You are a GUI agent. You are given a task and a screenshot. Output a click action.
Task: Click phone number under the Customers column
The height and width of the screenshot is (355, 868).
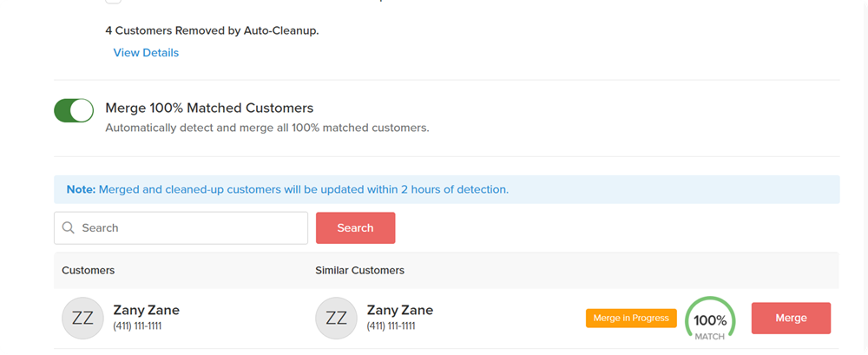pyautogui.click(x=137, y=326)
